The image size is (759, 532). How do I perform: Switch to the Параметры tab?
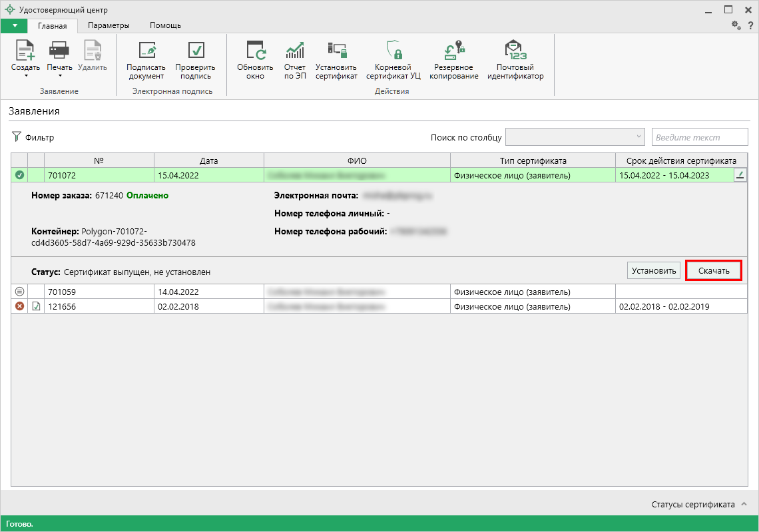click(109, 25)
